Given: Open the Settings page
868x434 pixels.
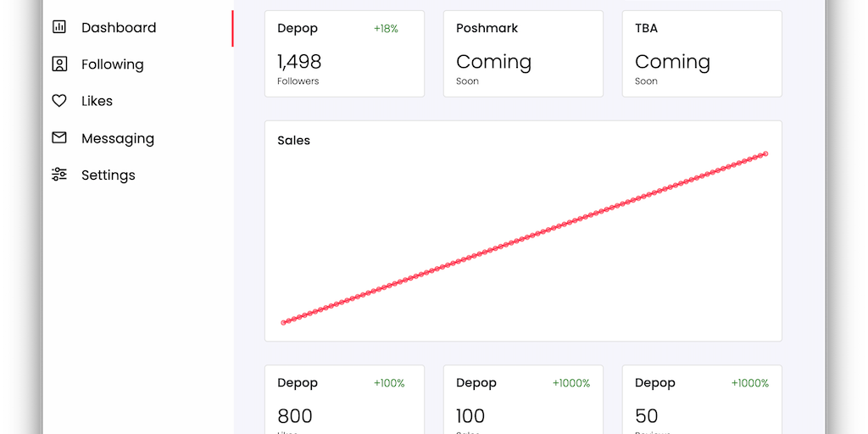Looking at the screenshot, I should (108, 175).
